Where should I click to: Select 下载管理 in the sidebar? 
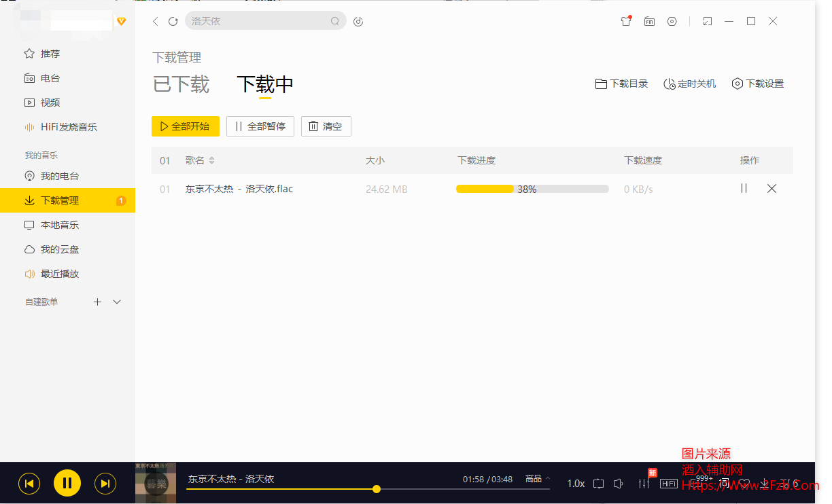pyautogui.click(x=68, y=200)
